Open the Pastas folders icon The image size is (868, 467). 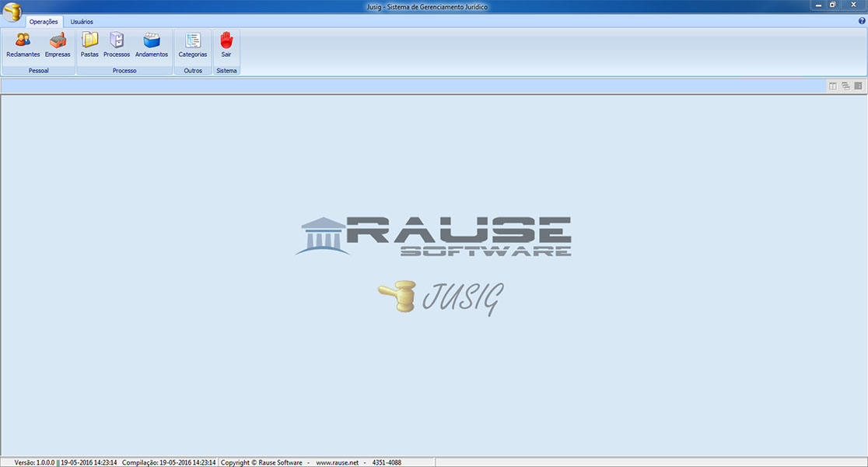pos(89,40)
